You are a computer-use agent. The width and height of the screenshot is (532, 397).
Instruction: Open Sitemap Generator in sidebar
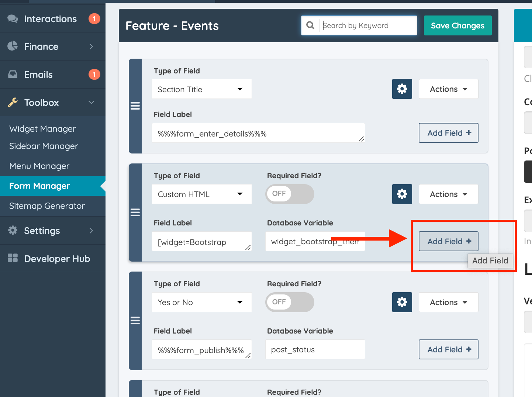[x=47, y=206]
